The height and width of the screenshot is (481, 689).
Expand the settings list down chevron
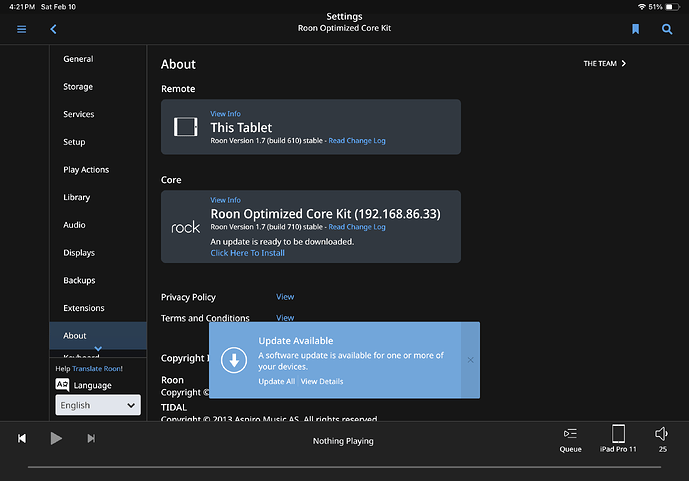tap(98, 348)
